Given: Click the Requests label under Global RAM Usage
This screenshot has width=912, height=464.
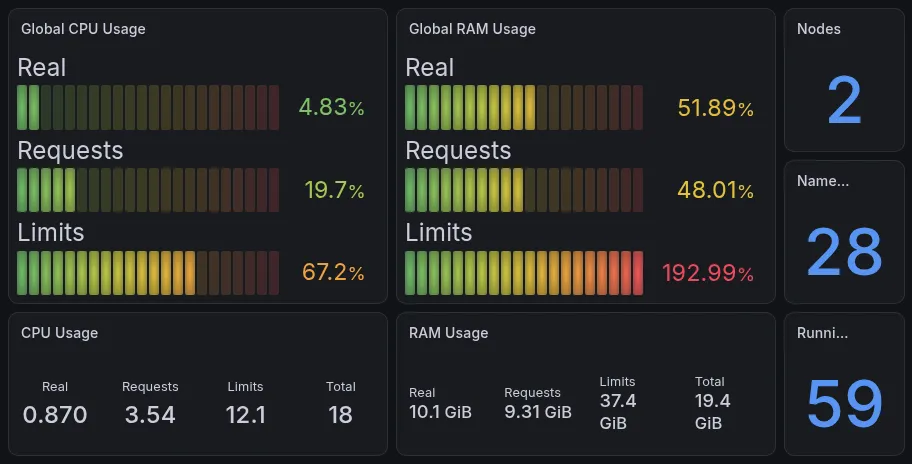Looking at the screenshot, I should 458,151.
